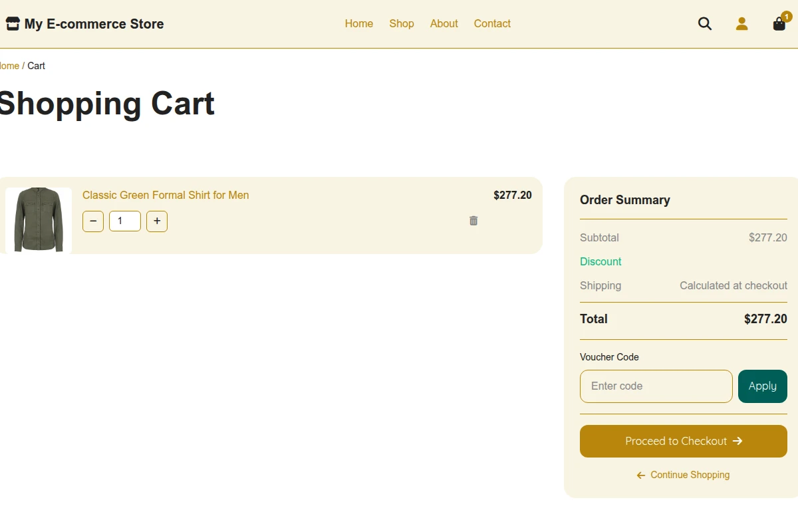The width and height of the screenshot is (798, 532).
Task: Click the store logo icon
Action: coord(13,24)
